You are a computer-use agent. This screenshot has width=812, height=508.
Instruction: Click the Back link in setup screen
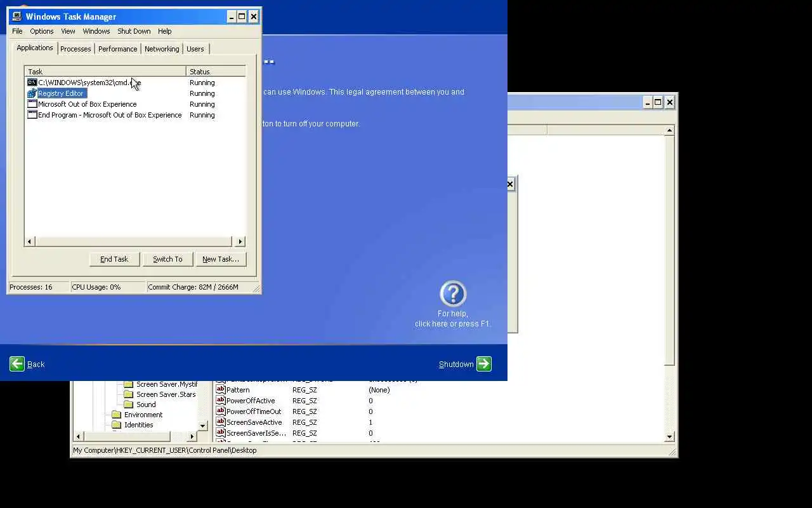tap(36, 364)
